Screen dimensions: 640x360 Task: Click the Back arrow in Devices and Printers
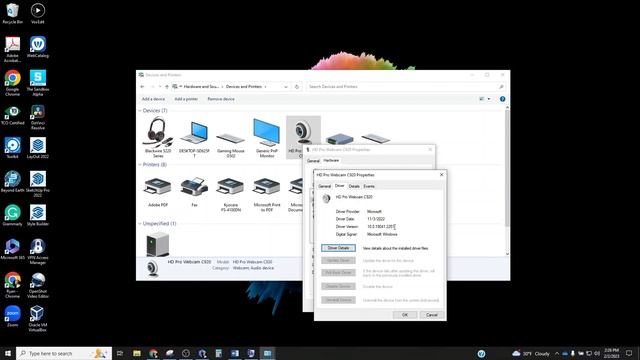coord(142,87)
